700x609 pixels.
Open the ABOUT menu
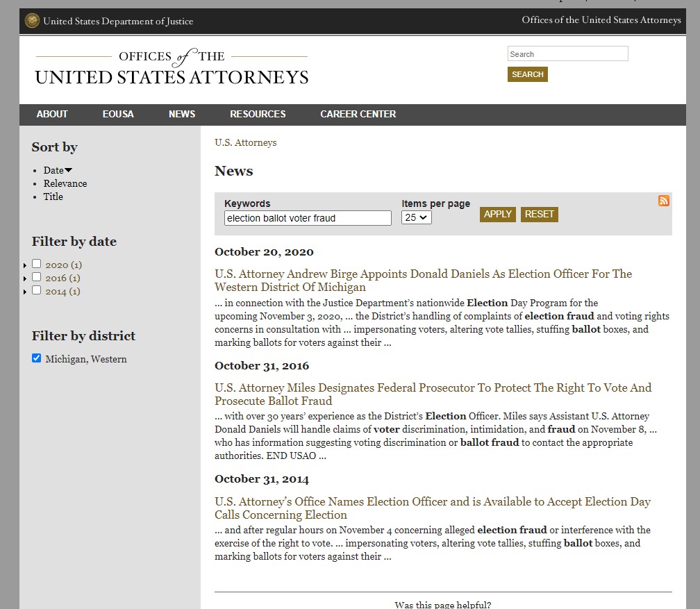tap(52, 115)
